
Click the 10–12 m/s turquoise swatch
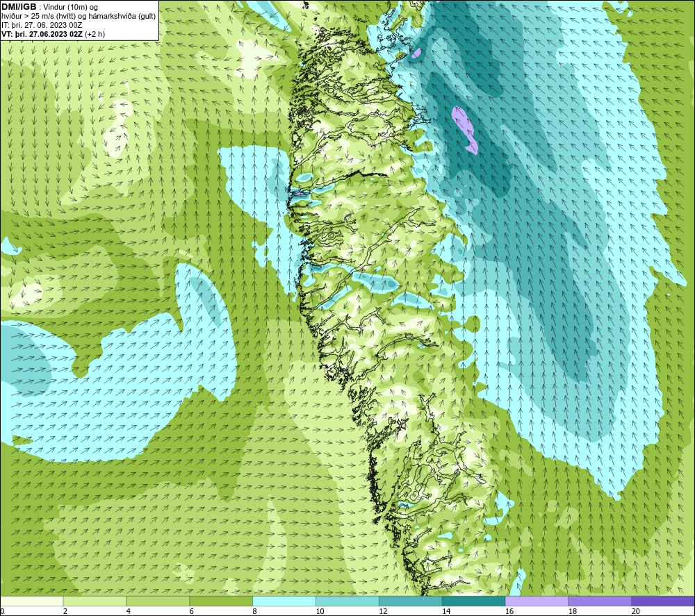pos(347,601)
